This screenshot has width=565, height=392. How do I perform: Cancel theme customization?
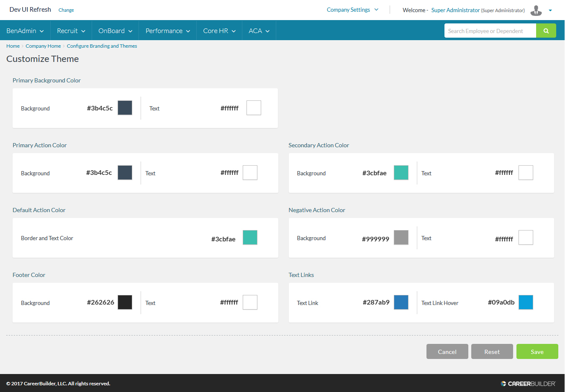click(447, 352)
